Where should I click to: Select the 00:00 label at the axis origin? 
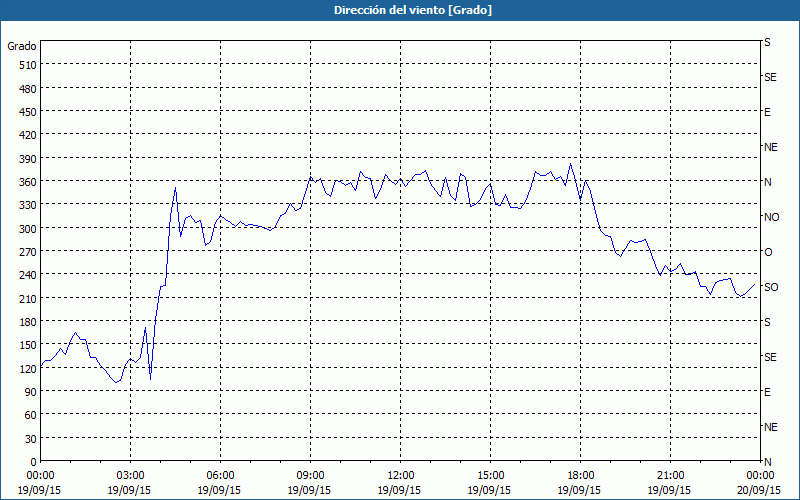tap(40, 476)
